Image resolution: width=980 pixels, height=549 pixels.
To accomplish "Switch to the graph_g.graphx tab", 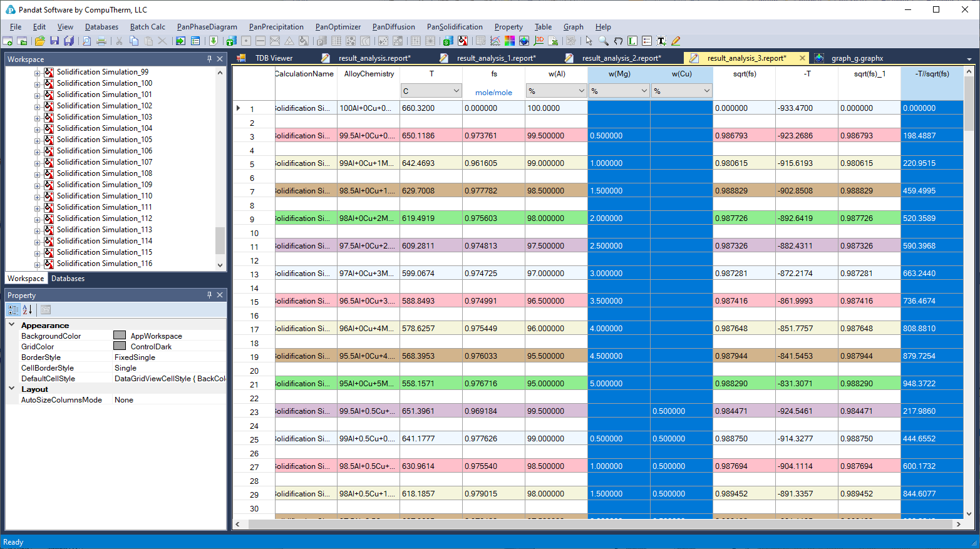I will click(x=857, y=58).
